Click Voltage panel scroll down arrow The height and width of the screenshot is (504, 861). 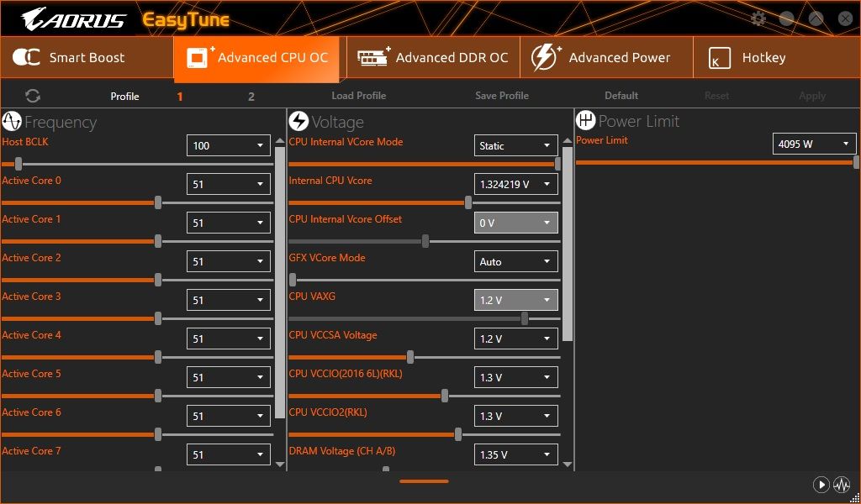(568, 465)
